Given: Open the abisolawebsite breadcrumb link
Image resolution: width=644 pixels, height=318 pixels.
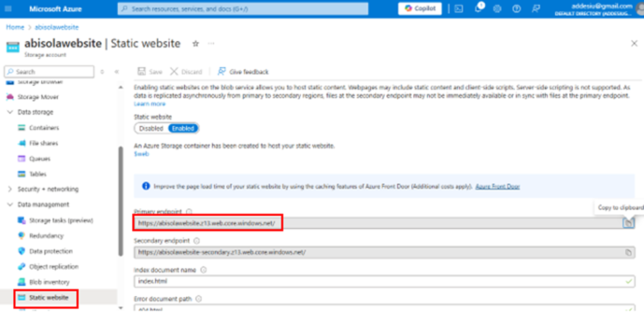Looking at the screenshot, I should pyautogui.click(x=57, y=27).
